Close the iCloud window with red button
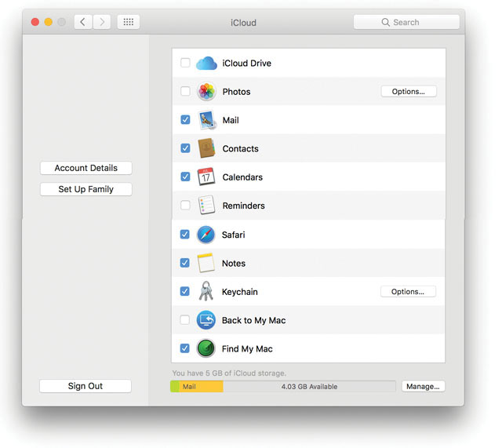502x448 pixels. (x=35, y=22)
